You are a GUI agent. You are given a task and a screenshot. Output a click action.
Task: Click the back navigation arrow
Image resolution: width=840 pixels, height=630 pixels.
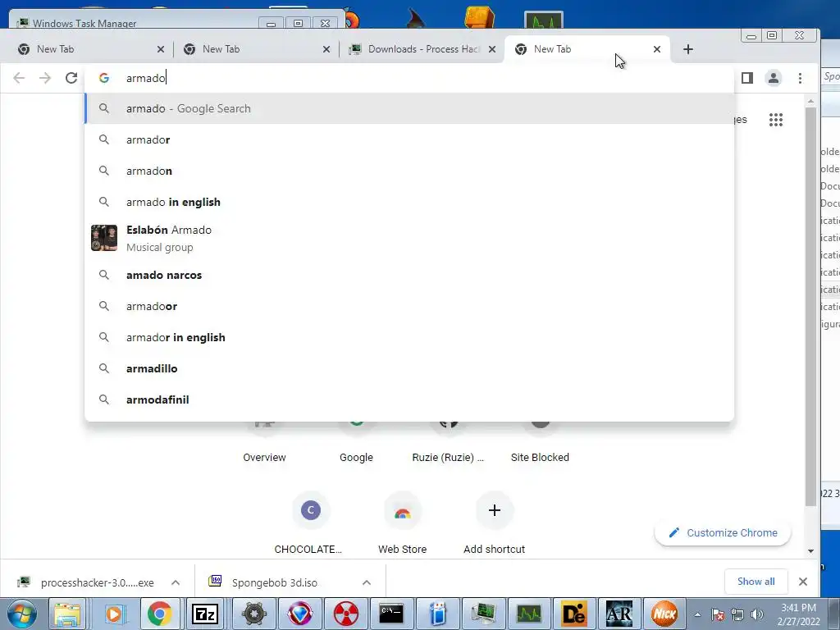click(x=19, y=78)
